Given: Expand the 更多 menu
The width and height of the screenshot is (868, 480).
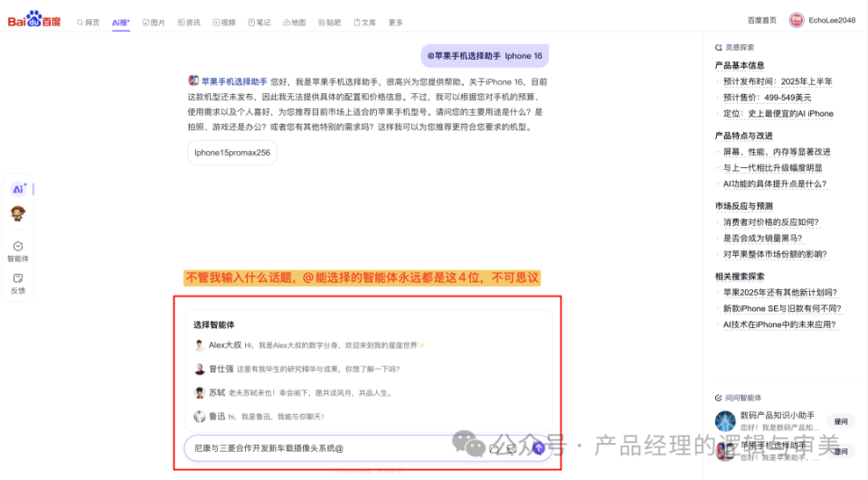Looking at the screenshot, I should click(395, 23).
